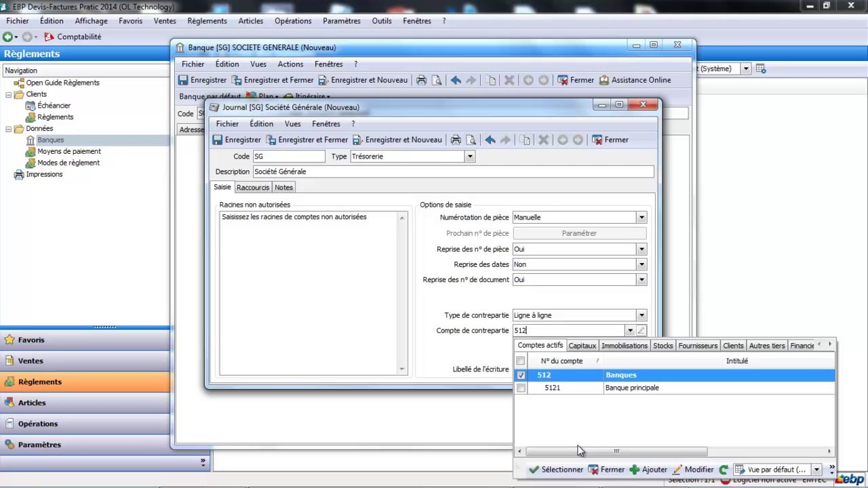The height and width of the screenshot is (488, 868).
Task: Click the green back navigation icon in main toolbar
Action: coord(7,37)
